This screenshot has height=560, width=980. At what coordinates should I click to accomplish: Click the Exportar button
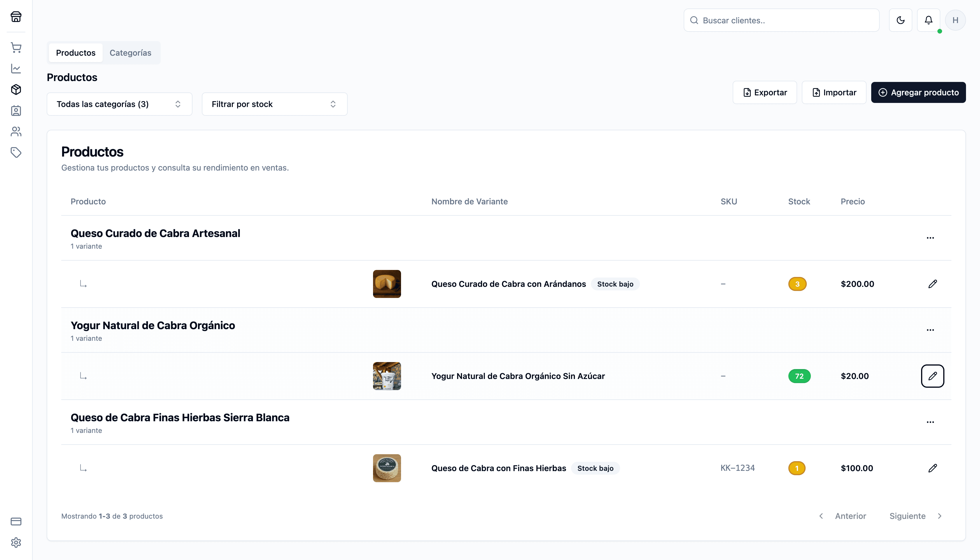[764, 92]
